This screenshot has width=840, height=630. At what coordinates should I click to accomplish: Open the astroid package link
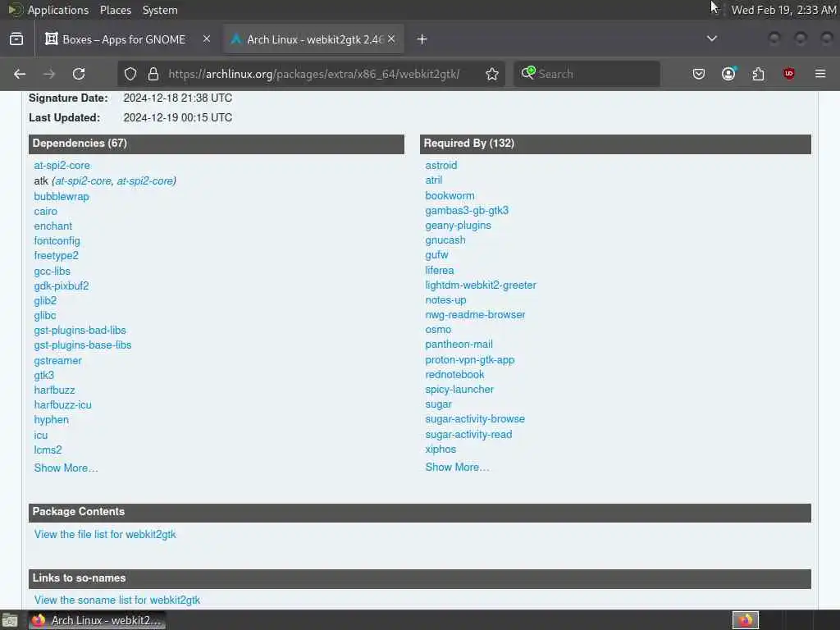[441, 166]
